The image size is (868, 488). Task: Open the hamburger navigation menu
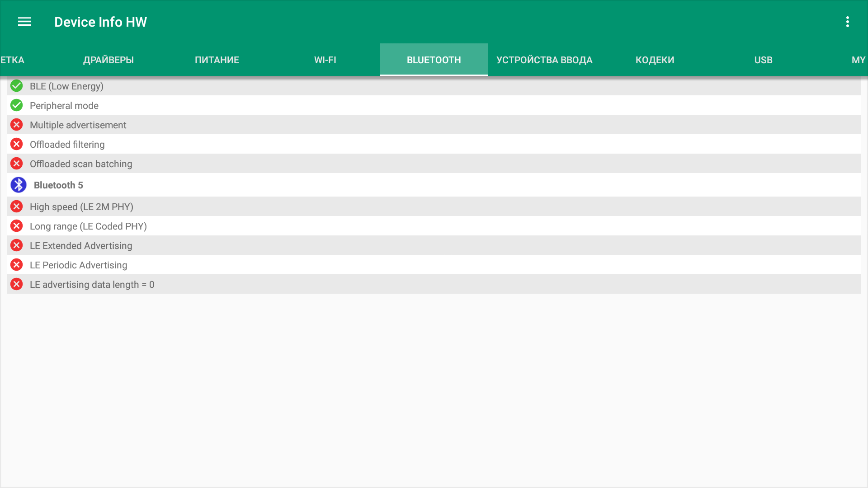click(x=24, y=22)
